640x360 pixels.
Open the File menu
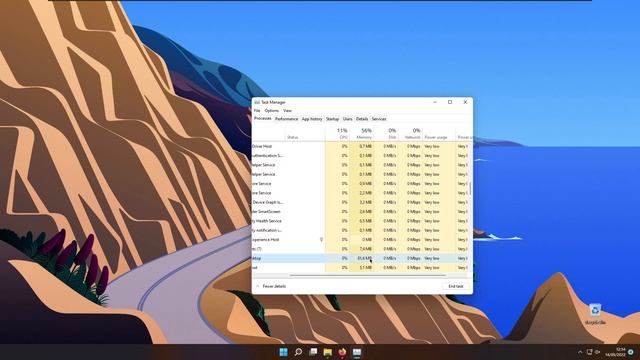(257, 111)
